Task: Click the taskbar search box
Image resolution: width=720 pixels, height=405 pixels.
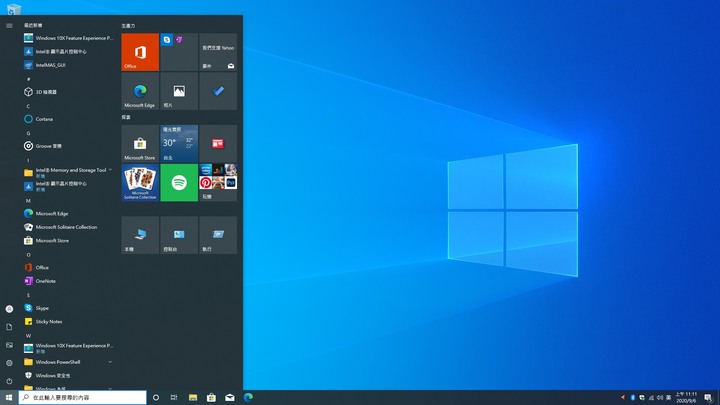Action: click(x=83, y=398)
